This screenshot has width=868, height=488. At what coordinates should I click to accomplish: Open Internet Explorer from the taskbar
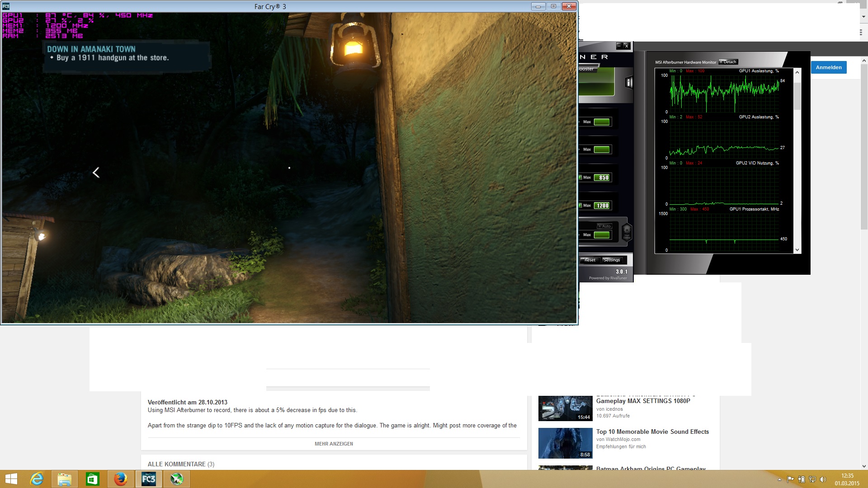tap(37, 479)
